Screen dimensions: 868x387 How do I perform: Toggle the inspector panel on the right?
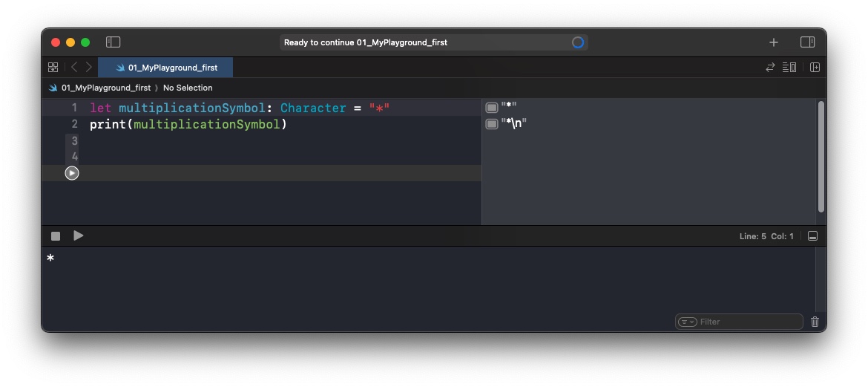point(807,42)
